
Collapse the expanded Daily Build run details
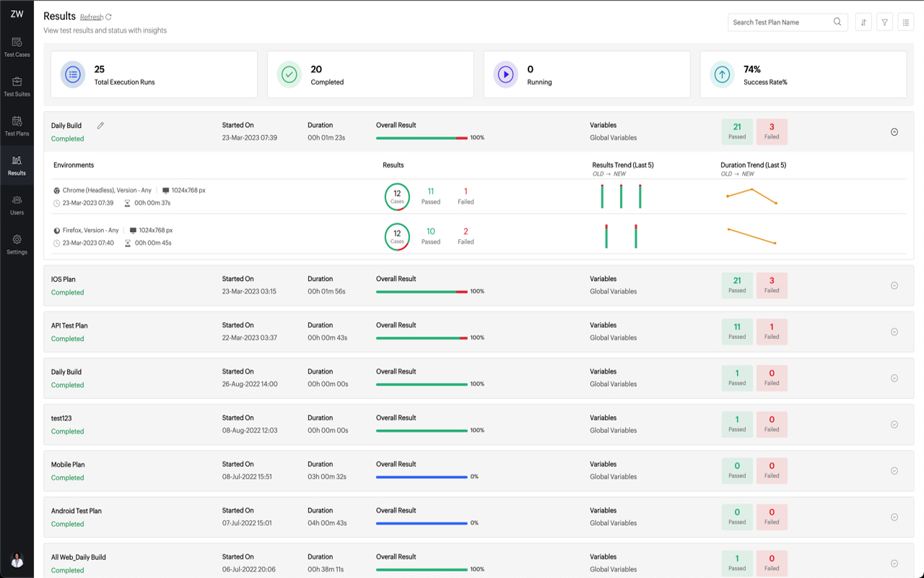coord(894,131)
